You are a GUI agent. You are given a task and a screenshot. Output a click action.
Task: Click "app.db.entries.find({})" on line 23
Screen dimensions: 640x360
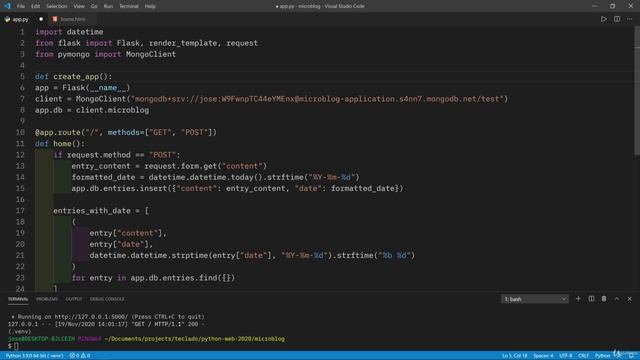(183, 278)
